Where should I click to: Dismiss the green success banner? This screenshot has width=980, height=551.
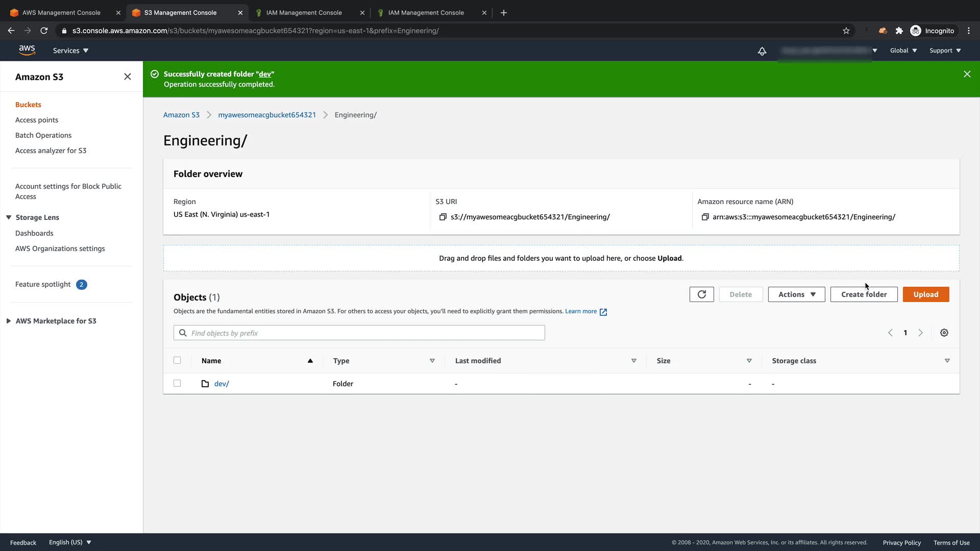967,74
